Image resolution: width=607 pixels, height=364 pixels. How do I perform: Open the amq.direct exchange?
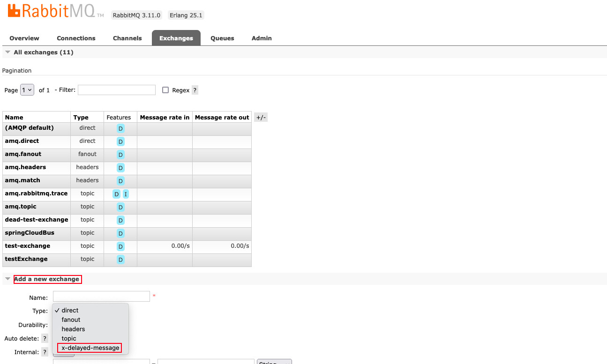22,141
